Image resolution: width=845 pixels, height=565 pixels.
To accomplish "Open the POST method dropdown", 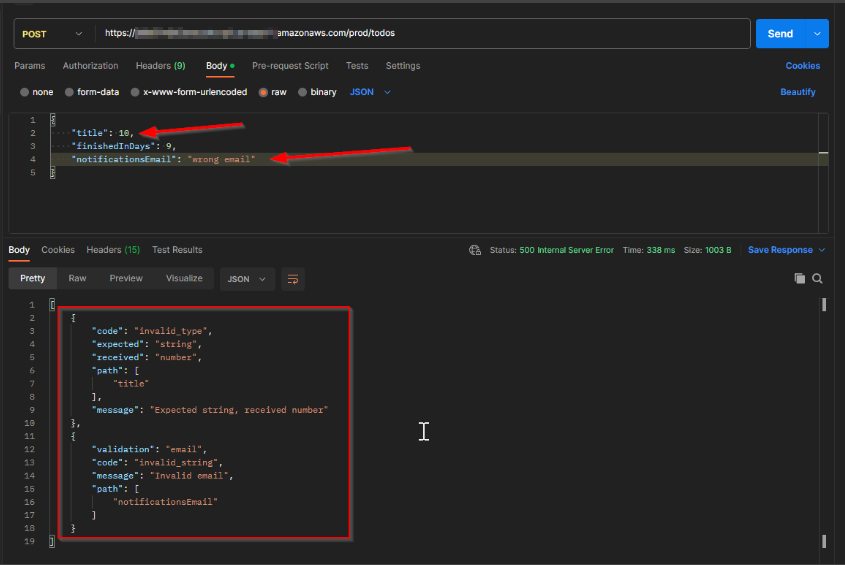I will (52, 33).
